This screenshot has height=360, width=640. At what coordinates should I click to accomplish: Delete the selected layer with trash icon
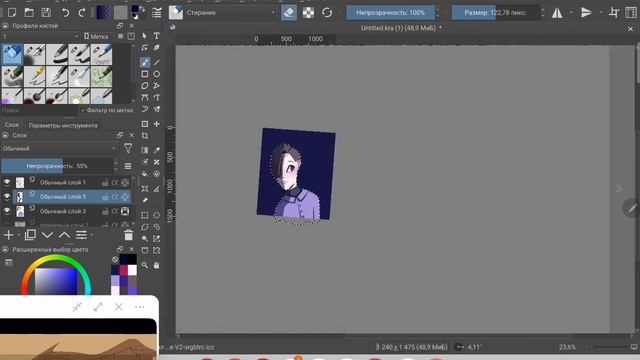click(129, 235)
